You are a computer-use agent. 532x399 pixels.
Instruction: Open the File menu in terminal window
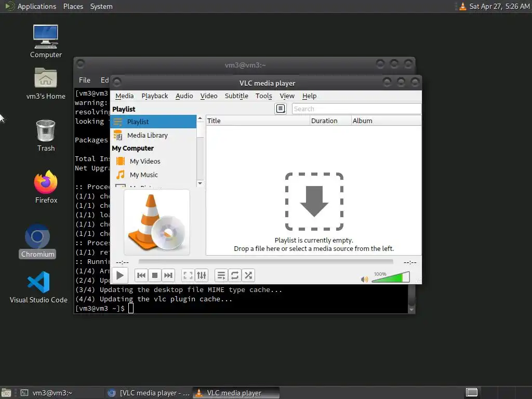(85, 80)
